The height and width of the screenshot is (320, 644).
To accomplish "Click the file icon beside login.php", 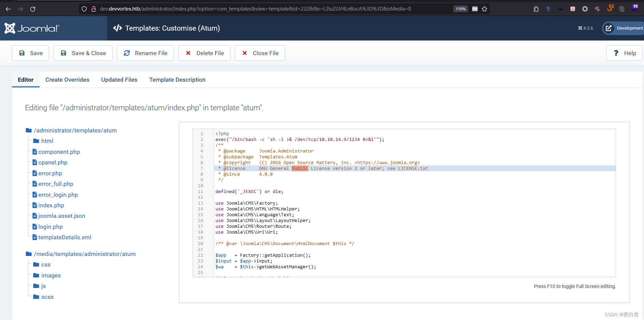I will [34, 227].
